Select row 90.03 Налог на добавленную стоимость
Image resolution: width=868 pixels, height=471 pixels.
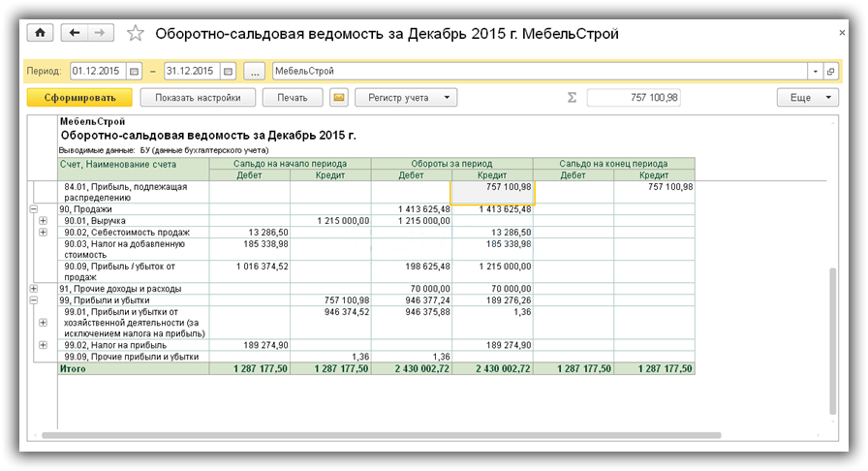click(x=134, y=249)
